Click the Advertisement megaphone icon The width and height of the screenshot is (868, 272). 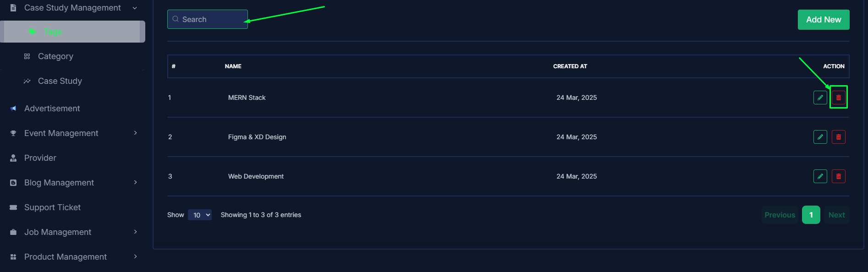pos(13,109)
